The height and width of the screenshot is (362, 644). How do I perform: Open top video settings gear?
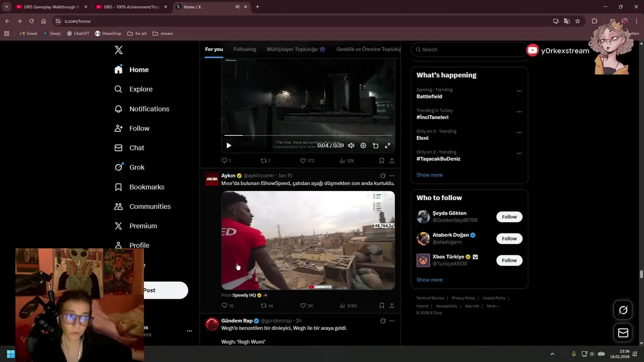(363, 146)
